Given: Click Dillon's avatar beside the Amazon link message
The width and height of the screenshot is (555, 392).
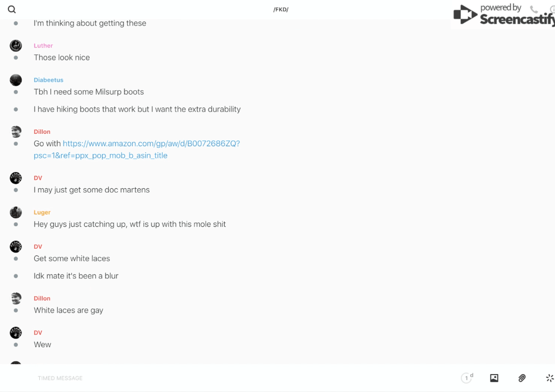Looking at the screenshot, I should 16,132.
